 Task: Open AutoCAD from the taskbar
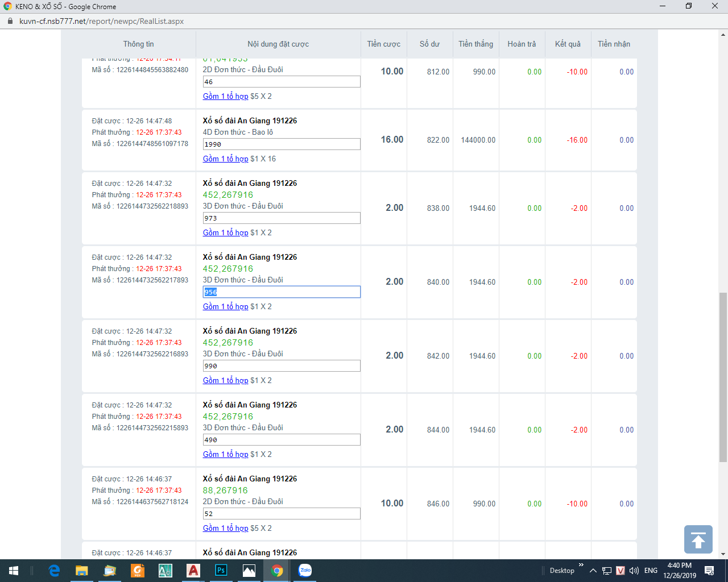[193, 571]
